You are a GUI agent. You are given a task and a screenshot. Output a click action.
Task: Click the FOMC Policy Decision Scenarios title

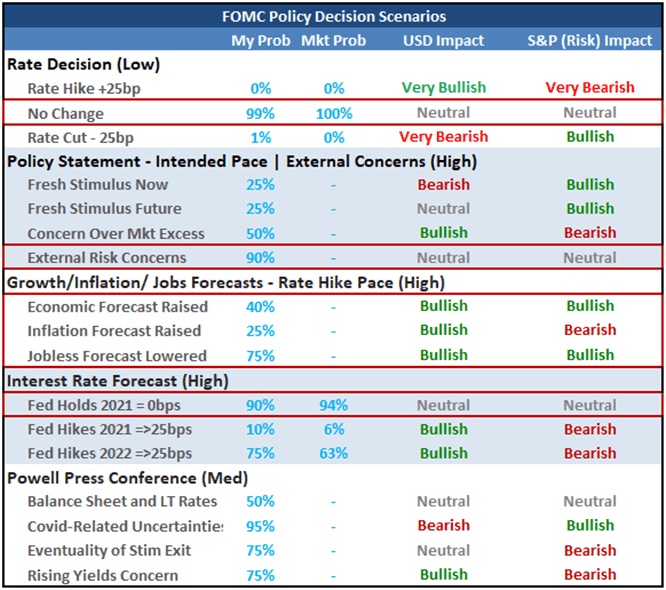pyautogui.click(x=334, y=17)
